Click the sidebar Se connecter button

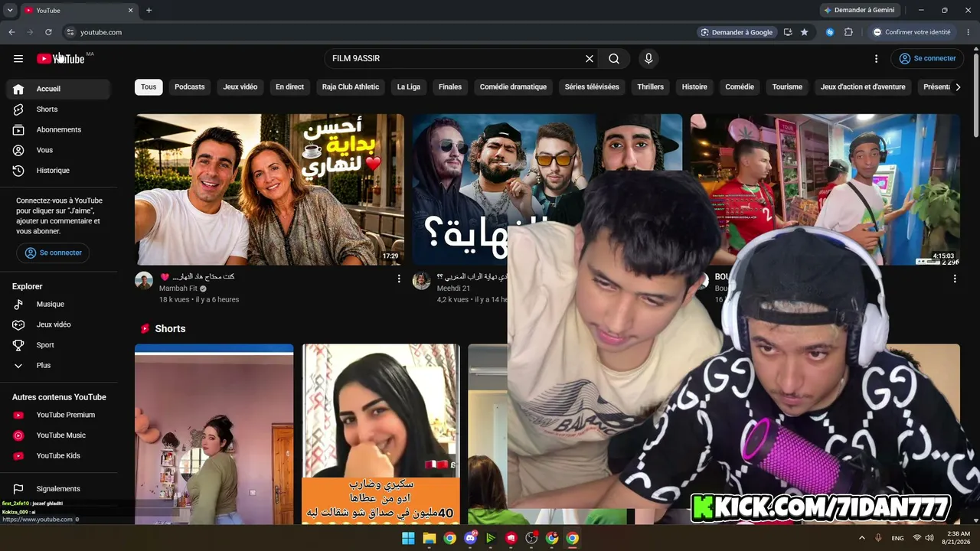point(53,253)
